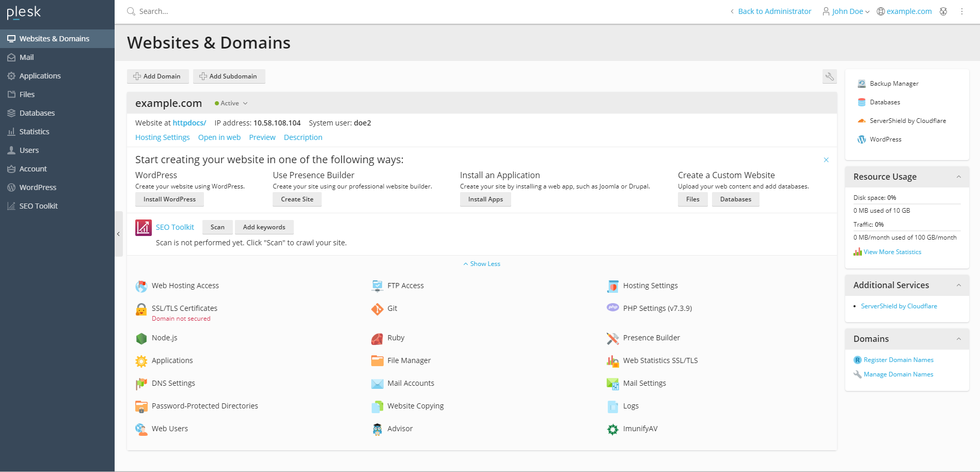Viewport: 980px width, 472px height.
Task: Open the Git icon
Action: point(377,309)
